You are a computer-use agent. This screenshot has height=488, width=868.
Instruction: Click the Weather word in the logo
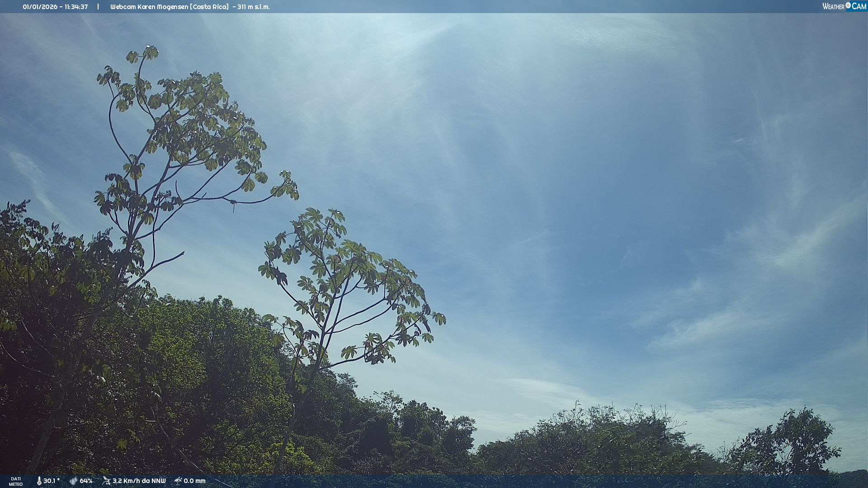[x=833, y=6]
